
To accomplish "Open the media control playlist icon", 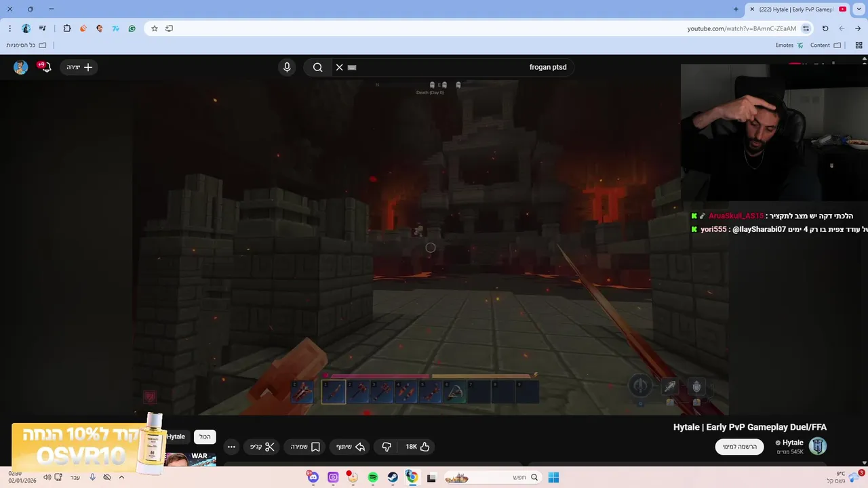I will 43,28.
